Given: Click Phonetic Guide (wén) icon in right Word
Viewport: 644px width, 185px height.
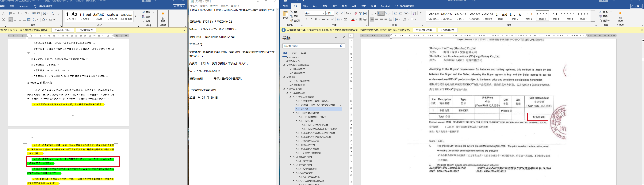Looking at the screenshot, I should [360, 13].
